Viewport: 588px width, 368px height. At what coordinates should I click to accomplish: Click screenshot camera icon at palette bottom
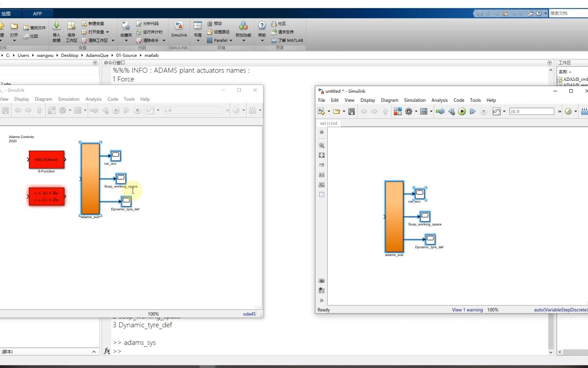tap(322, 281)
